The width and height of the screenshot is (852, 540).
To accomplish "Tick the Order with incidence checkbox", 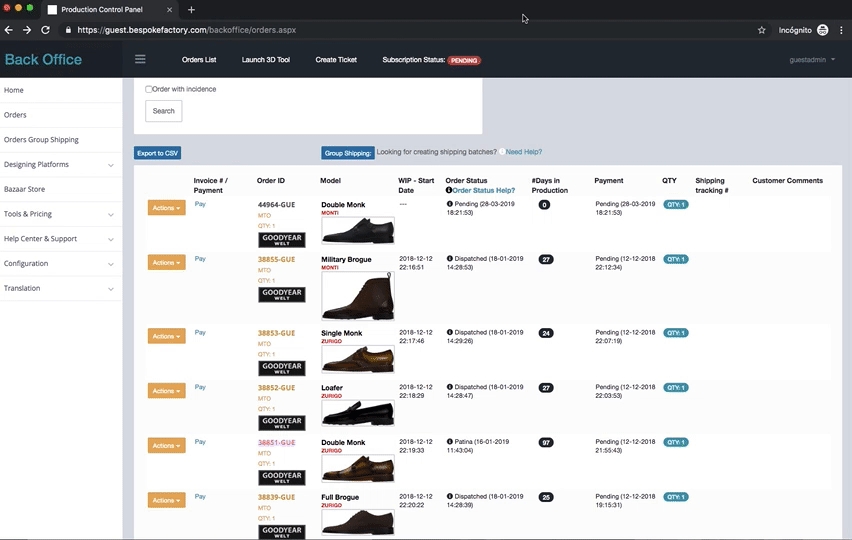I will [x=149, y=89].
